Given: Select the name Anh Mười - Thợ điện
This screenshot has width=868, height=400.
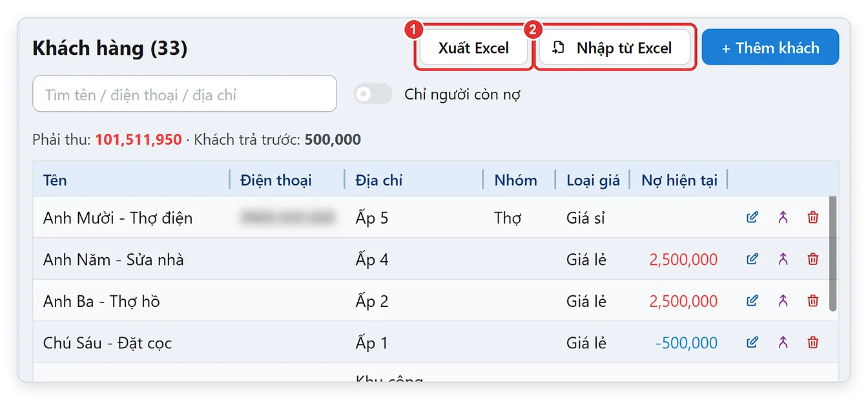Looking at the screenshot, I should (118, 218).
